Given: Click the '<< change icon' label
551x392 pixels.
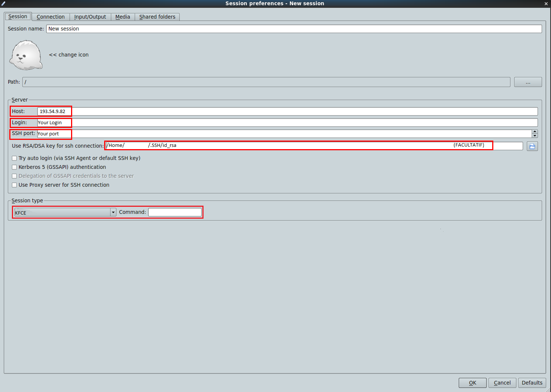Looking at the screenshot, I should pyautogui.click(x=69, y=55).
